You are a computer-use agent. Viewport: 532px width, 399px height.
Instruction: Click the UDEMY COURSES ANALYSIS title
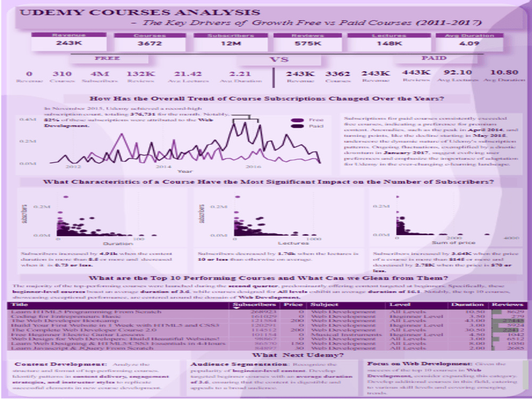point(140,13)
